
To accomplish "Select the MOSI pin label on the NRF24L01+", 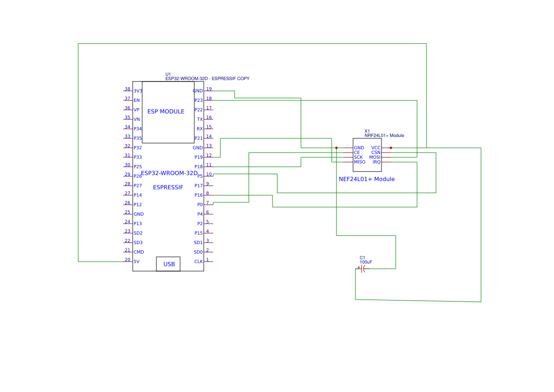I will tap(375, 157).
